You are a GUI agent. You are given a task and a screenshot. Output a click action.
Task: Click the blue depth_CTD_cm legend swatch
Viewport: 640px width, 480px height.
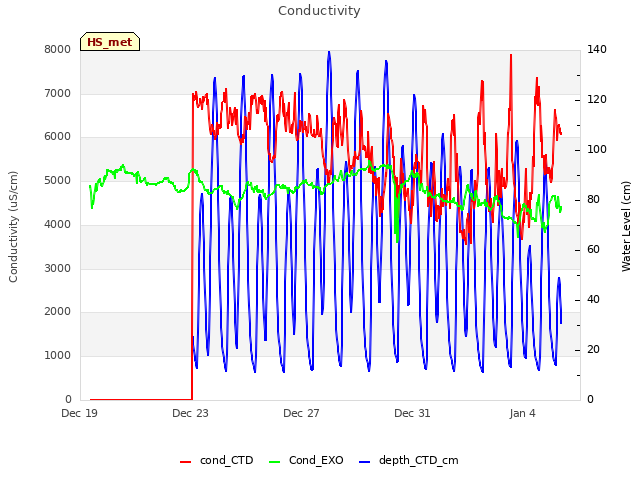[364, 462]
